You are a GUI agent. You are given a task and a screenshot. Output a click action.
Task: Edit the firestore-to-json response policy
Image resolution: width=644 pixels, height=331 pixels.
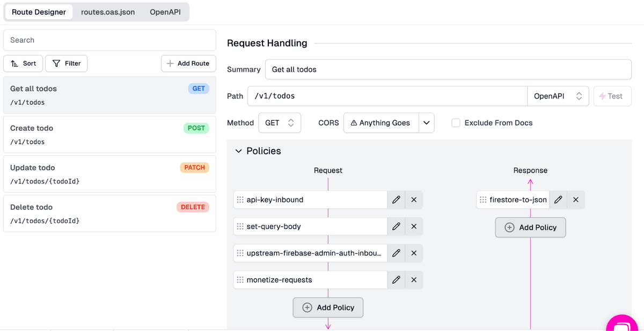coord(558,200)
